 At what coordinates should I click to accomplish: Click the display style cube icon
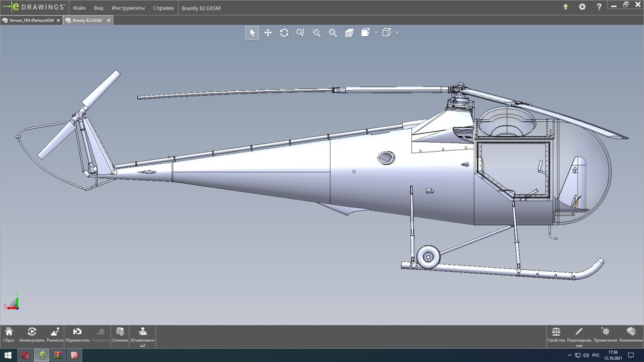tap(387, 33)
